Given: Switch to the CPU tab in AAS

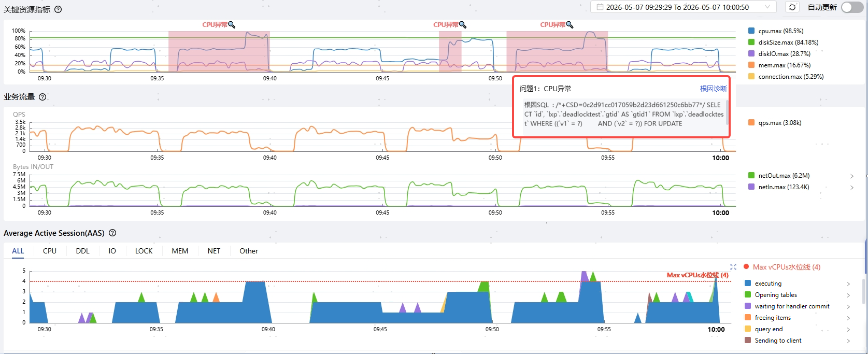Looking at the screenshot, I should tap(50, 251).
